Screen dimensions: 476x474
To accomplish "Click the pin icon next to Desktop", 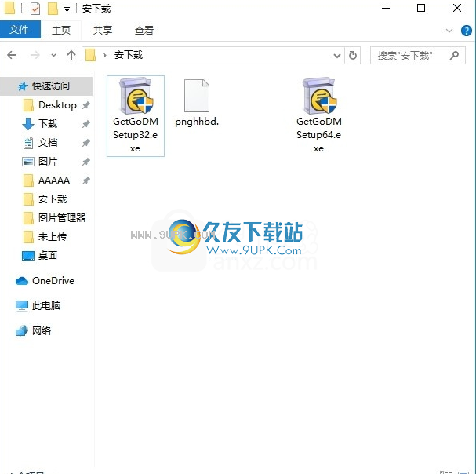I will [x=86, y=105].
